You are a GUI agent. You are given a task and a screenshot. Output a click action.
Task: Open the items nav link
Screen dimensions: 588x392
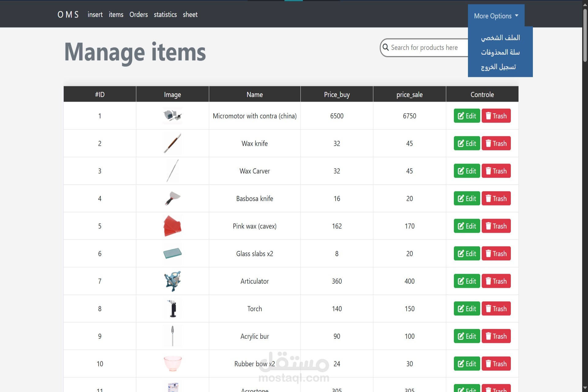(x=116, y=14)
